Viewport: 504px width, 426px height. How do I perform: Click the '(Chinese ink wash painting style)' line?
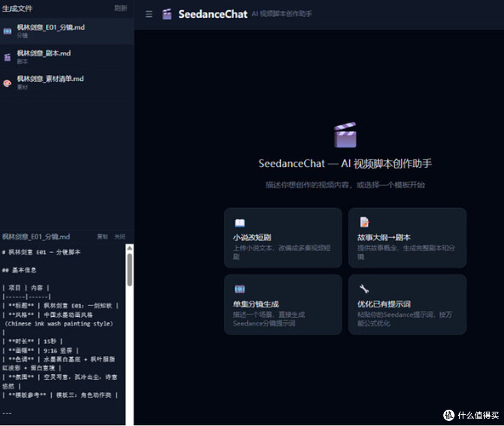coord(59,324)
